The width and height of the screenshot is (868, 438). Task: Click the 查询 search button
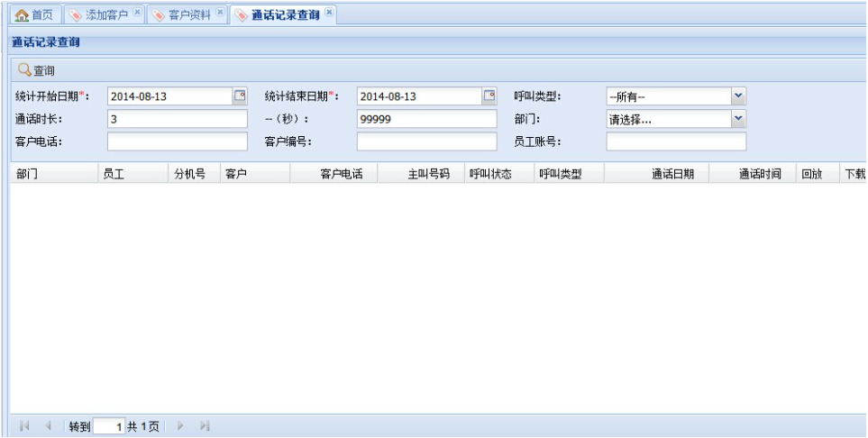37,70
